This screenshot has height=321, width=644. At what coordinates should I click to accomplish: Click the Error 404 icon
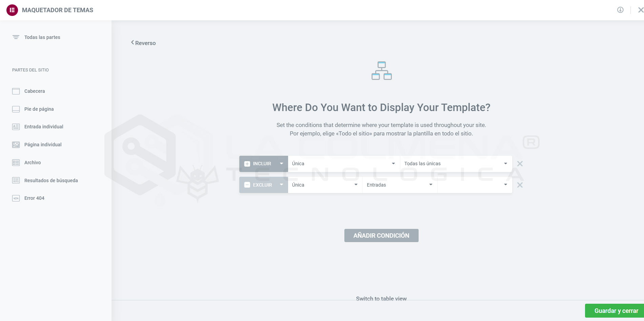point(16,198)
